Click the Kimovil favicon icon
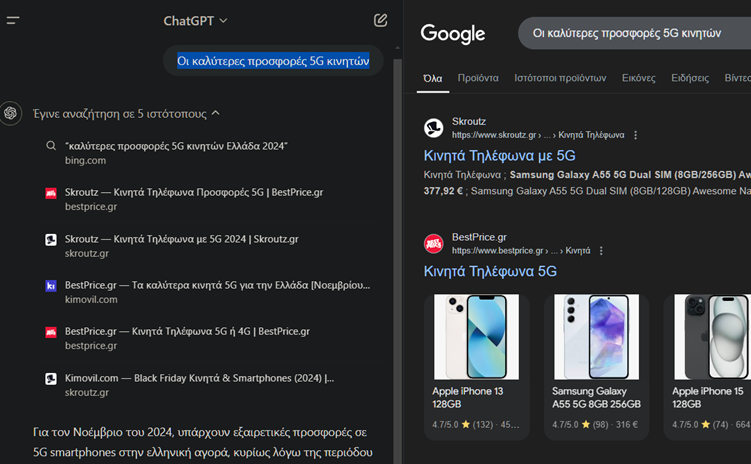751x464 pixels. click(x=51, y=286)
